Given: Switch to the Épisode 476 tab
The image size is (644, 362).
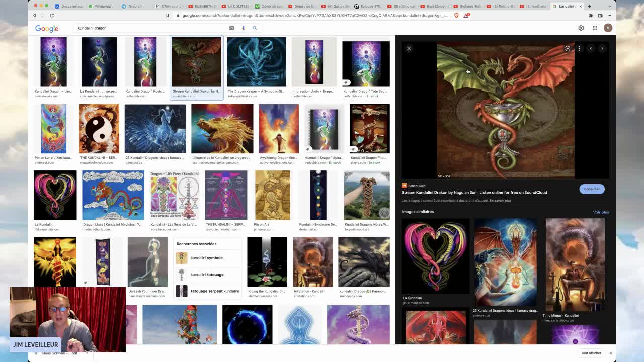Looking at the screenshot, I should [368, 6].
